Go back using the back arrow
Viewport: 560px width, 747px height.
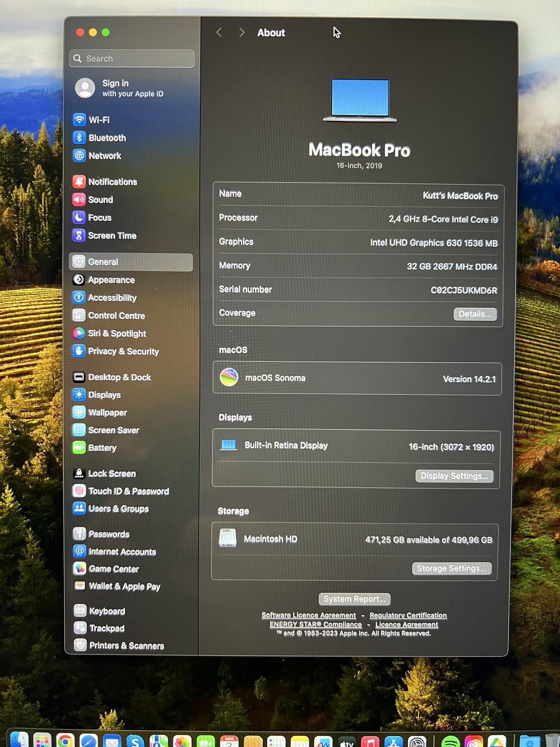point(219,33)
